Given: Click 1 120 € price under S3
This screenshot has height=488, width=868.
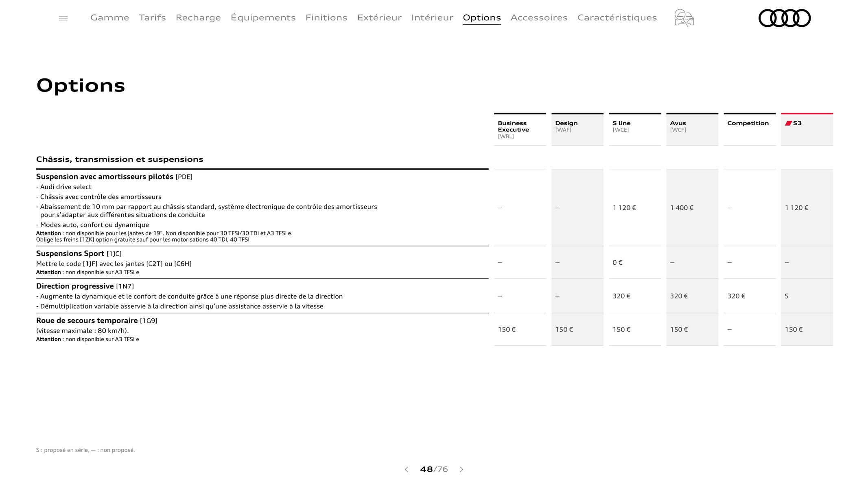Looking at the screenshot, I should (x=796, y=208).
